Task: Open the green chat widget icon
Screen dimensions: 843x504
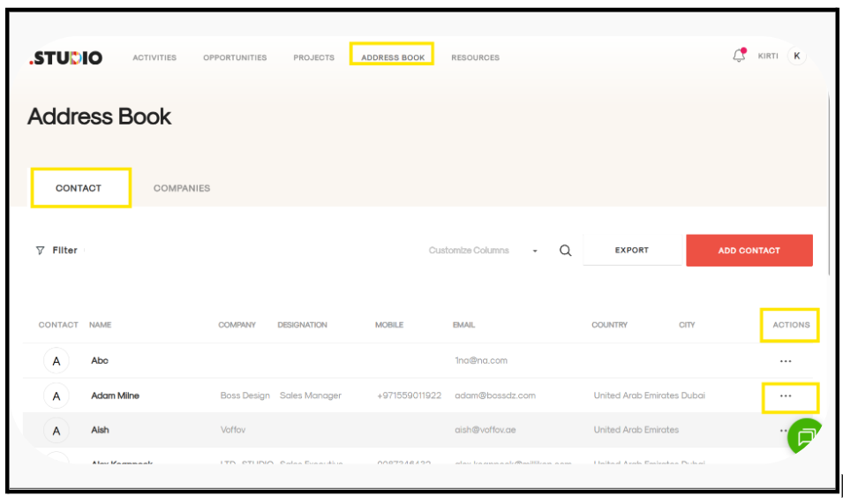Action: (805, 436)
